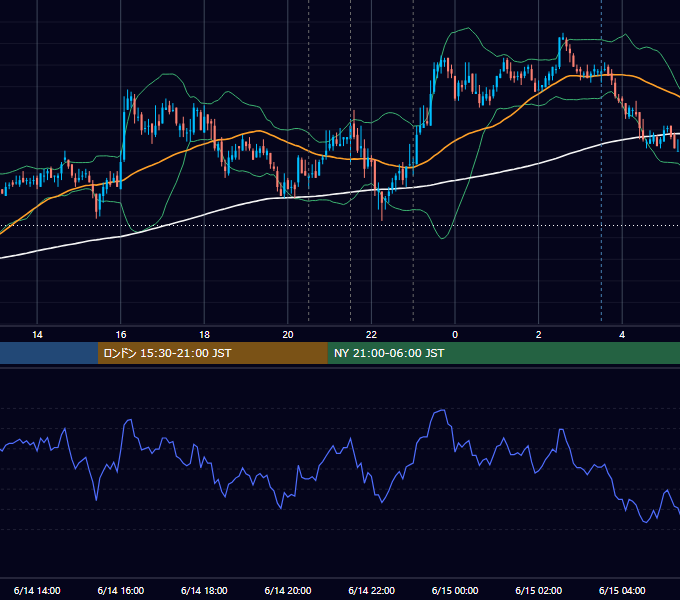This screenshot has height=600, width=680.
Task: Click the 22 hour label on chart axis
Action: 371,335
